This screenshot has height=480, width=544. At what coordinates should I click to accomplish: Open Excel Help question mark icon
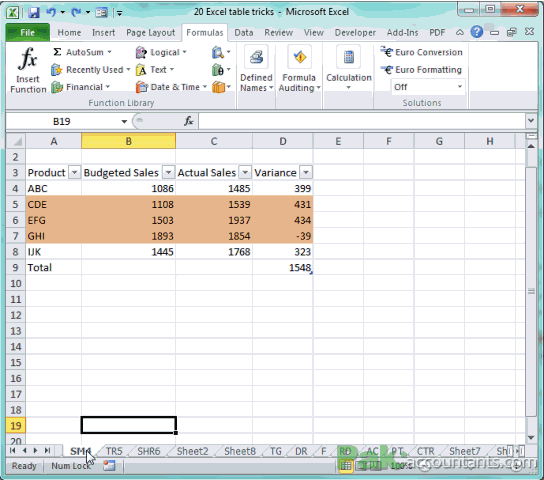coord(476,32)
